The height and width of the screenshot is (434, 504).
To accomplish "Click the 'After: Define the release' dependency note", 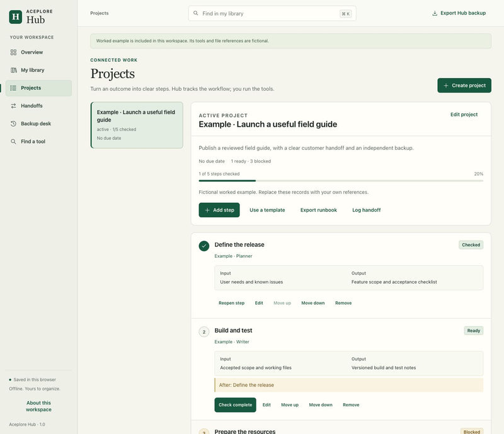I will (349, 385).
